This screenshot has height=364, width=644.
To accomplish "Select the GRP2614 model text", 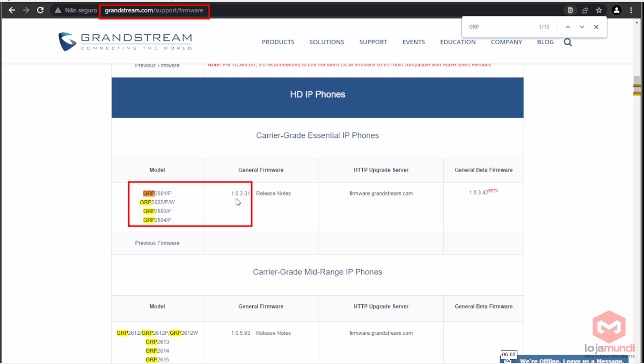I will (x=157, y=351).
